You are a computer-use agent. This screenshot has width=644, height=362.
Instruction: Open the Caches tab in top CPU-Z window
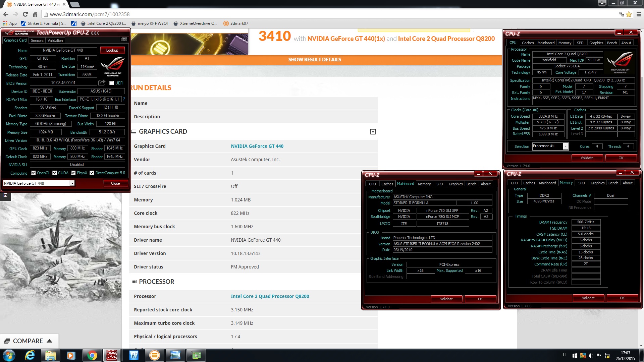point(528,43)
